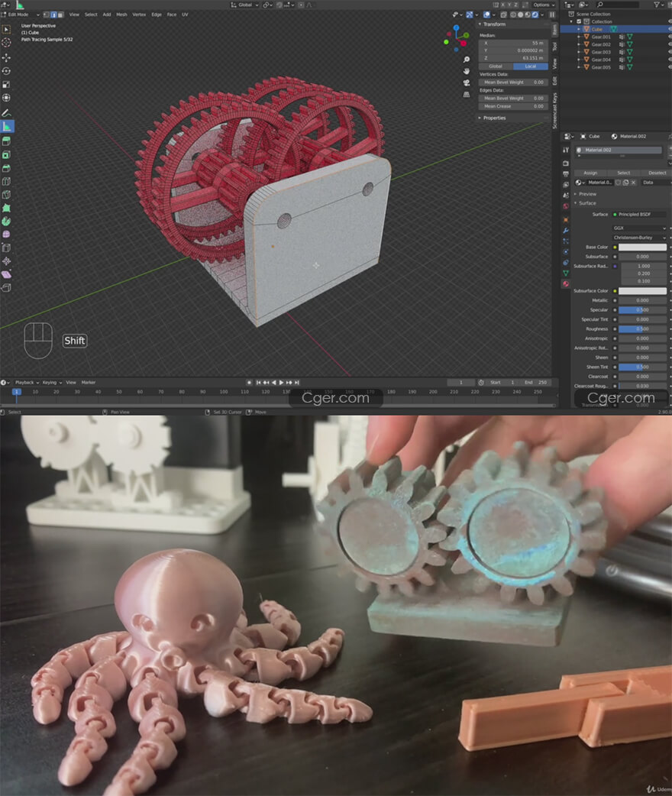Toggle camera view icon in viewport
The width and height of the screenshot is (672, 796).
pos(467,83)
